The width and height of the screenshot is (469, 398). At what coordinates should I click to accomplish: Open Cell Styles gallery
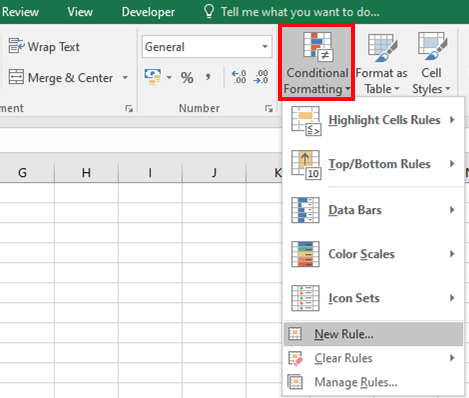[x=431, y=63]
